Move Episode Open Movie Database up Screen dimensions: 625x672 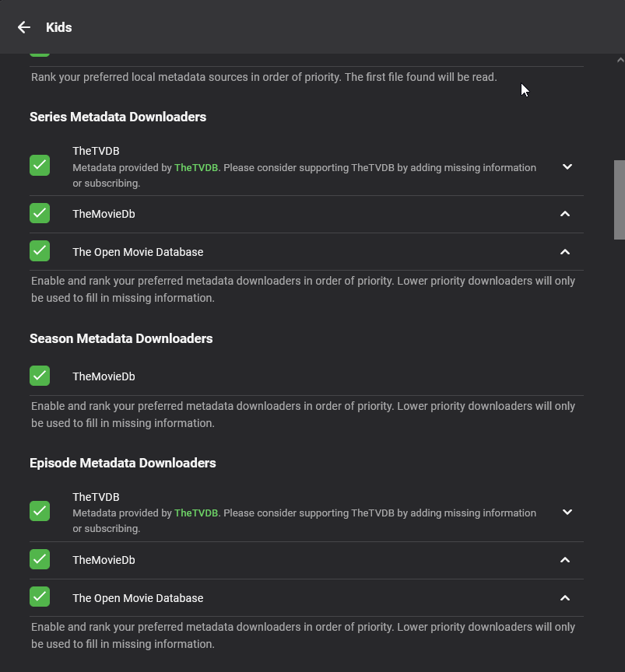[x=565, y=598]
